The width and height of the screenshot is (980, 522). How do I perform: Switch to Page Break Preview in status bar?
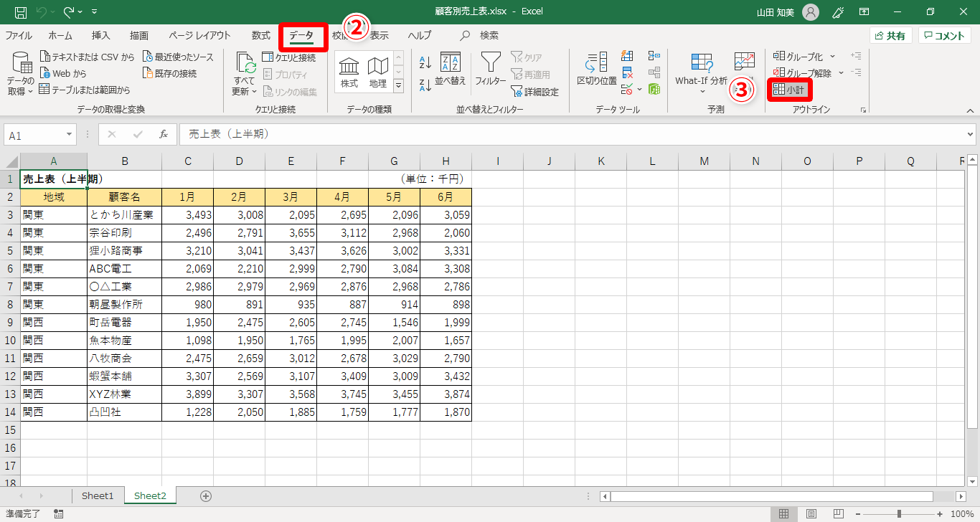click(837, 513)
